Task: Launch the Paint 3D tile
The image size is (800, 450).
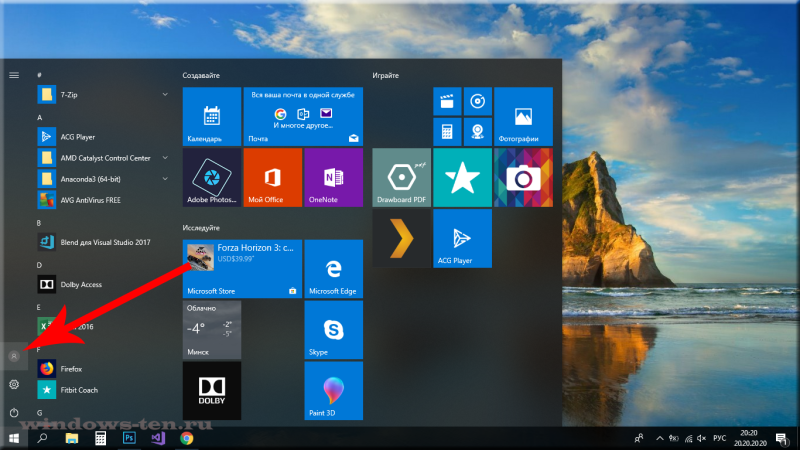Action: click(334, 391)
